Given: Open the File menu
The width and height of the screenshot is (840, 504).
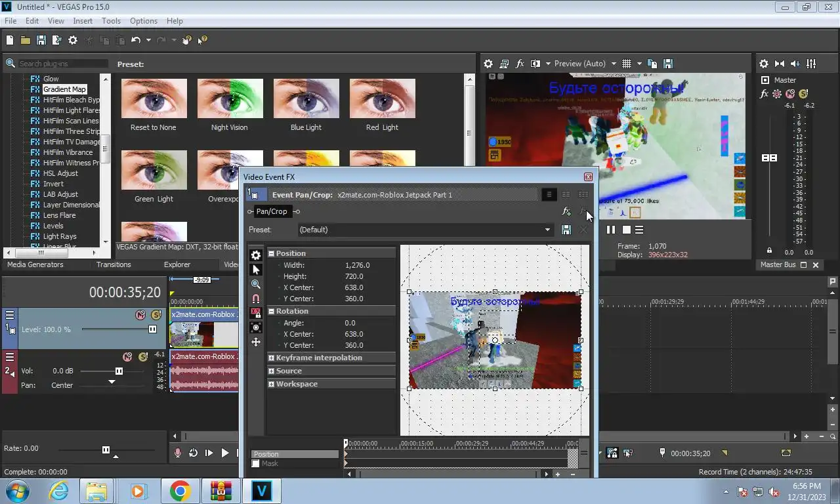Looking at the screenshot, I should coord(10,21).
